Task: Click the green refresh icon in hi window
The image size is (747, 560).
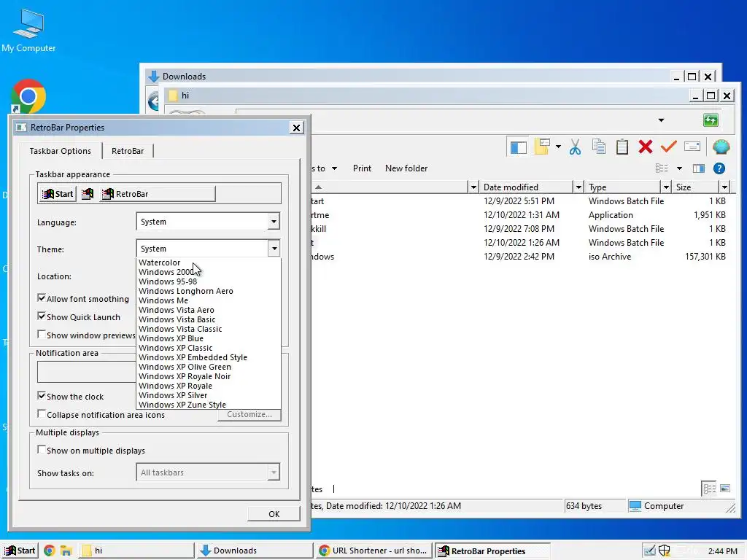Action: point(711,120)
